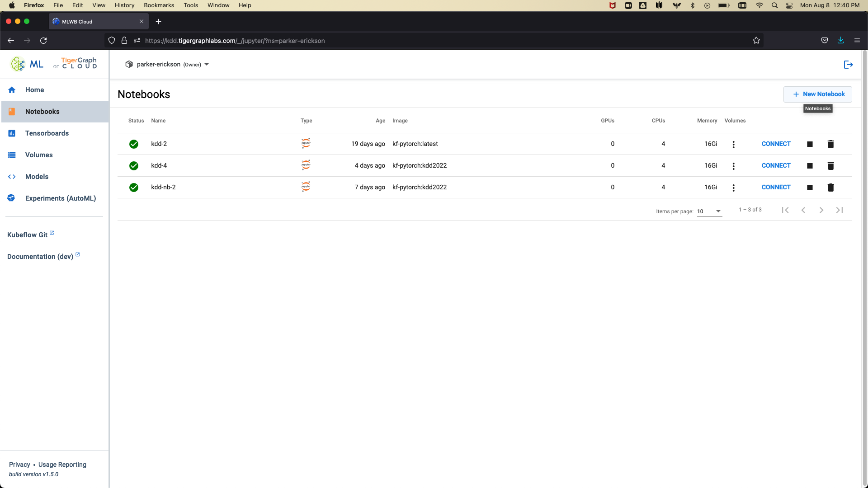Stop the kdd-nb-2 notebook server
This screenshot has height=488, width=868.
(810, 188)
